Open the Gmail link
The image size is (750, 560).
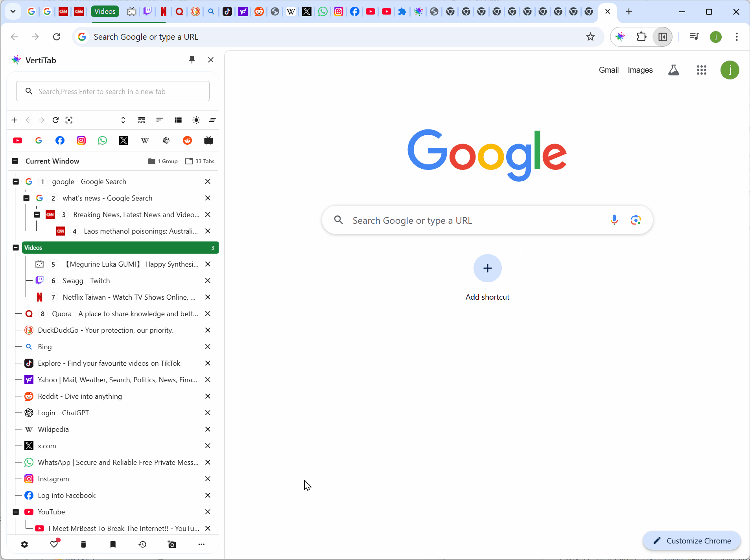pyautogui.click(x=608, y=70)
